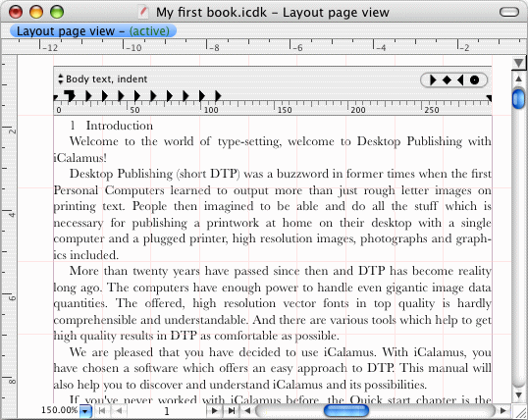528x420 pixels.
Task: Click the text 'We are pleased'
Action: point(111,352)
